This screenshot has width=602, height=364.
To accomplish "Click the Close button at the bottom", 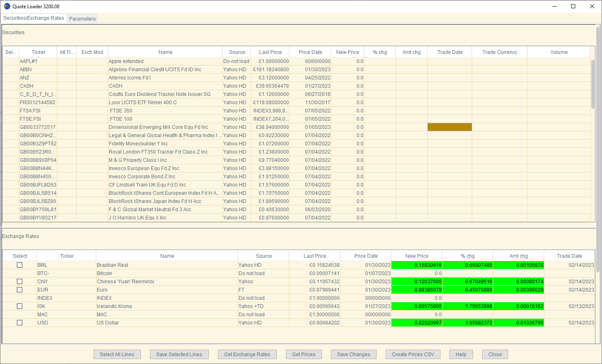I will (x=495, y=355).
